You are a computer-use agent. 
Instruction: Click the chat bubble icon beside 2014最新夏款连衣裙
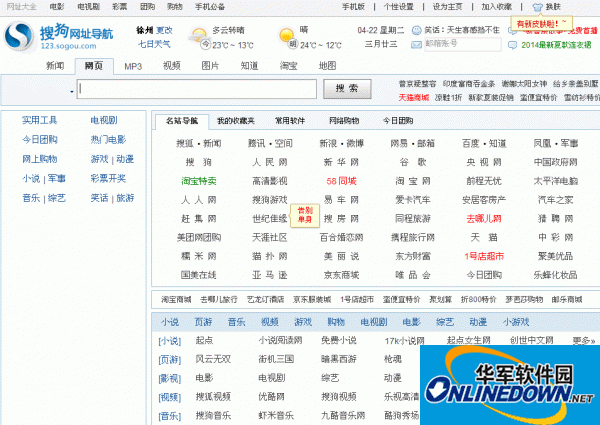512,45
